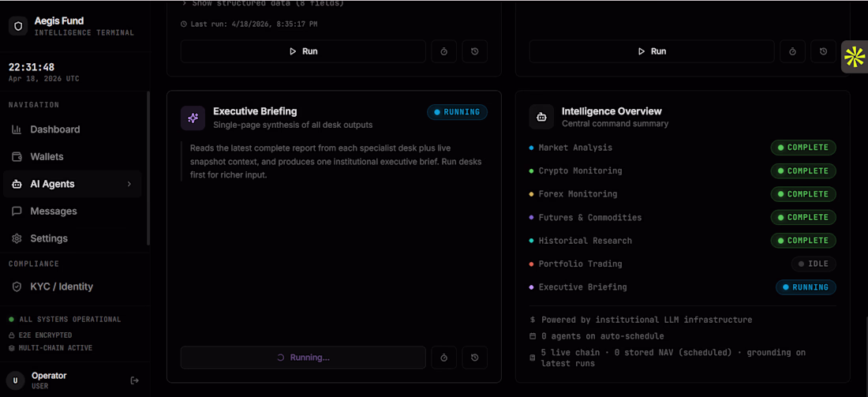Image resolution: width=868 pixels, height=397 pixels.
Task: Go to Wallets in the navigation
Action: pos(47,157)
